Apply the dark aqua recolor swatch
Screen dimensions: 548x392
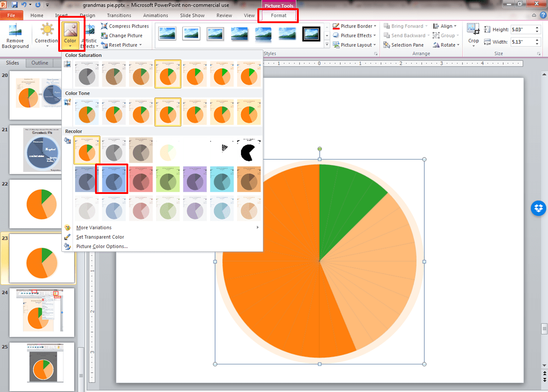pos(222,179)
